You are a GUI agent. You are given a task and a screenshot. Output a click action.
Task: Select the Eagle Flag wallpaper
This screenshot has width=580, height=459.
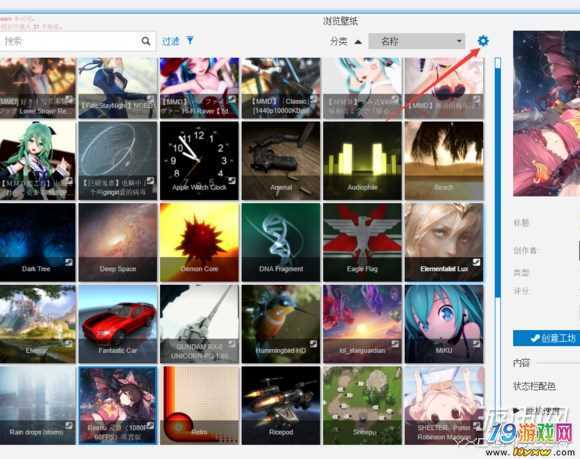pyautogui.click(x=362, y=242)
